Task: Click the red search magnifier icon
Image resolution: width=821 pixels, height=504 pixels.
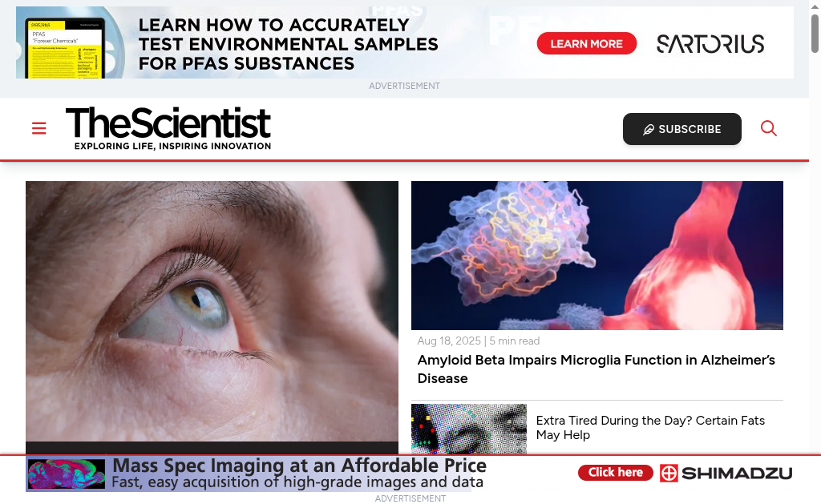Action: pos(768,128)
